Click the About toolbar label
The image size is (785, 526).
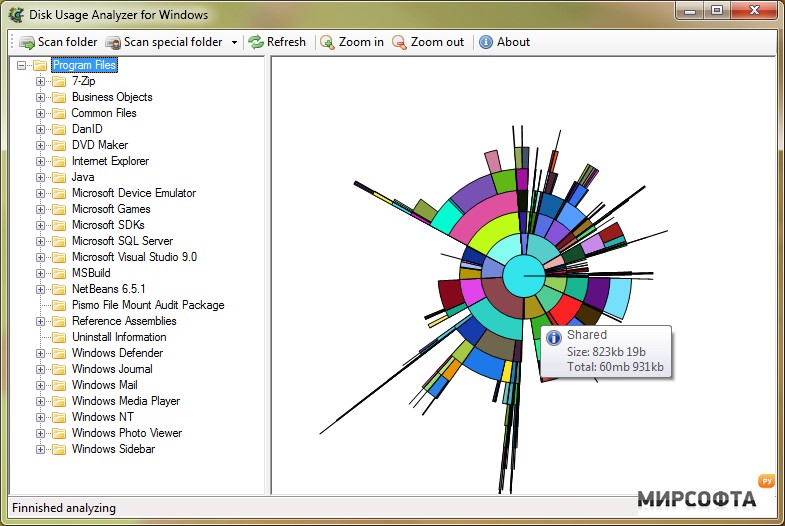point(513,42)
